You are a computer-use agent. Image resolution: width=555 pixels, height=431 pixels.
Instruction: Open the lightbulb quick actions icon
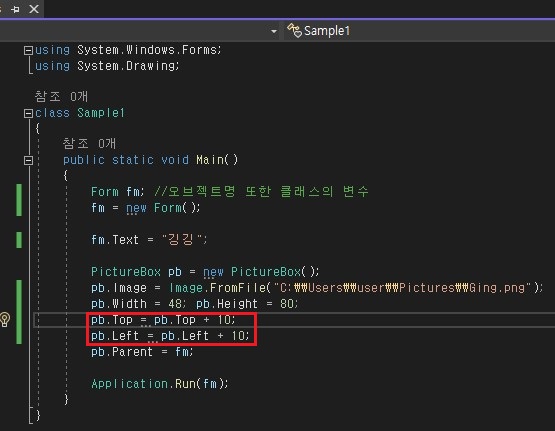(5, 320)
